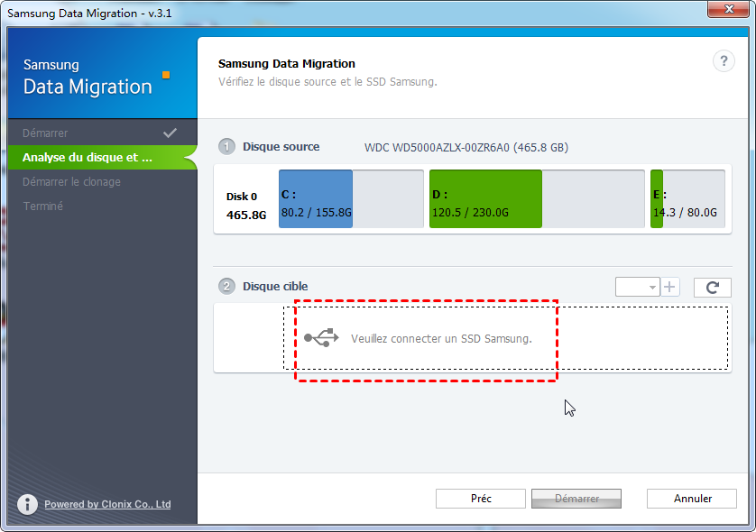The width and height of the screenshot is (756, 532).
Task: Select the Démarrer step in sidebar
Action: click(x=103, y=133)
